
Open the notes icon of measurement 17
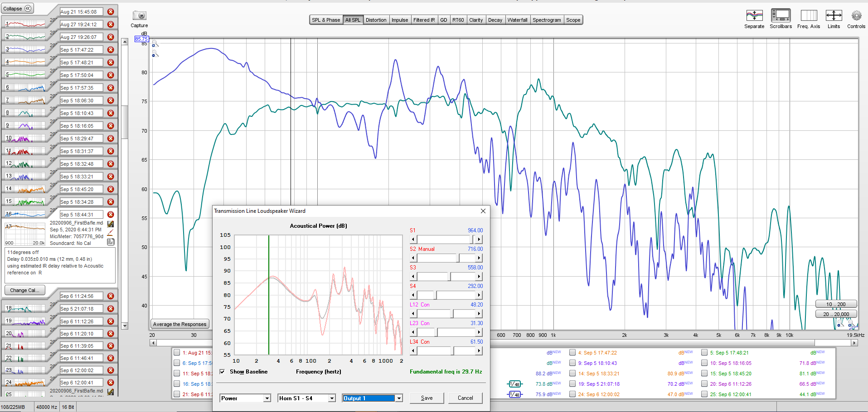(111, 242)
